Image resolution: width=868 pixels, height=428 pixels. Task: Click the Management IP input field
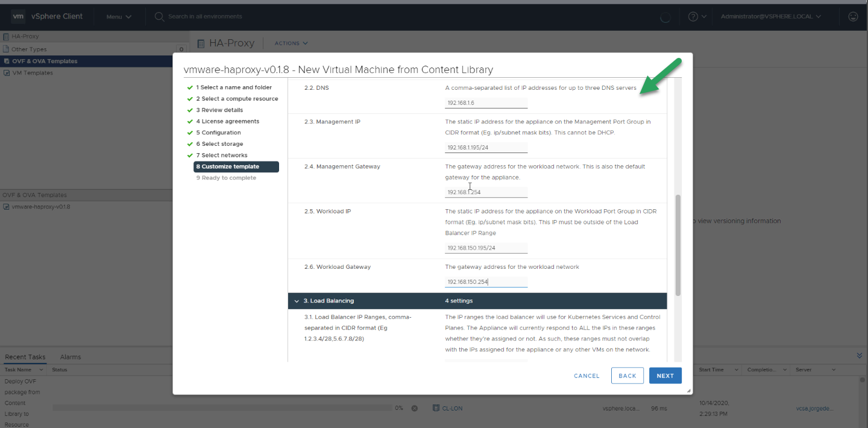tap(486, 148)
